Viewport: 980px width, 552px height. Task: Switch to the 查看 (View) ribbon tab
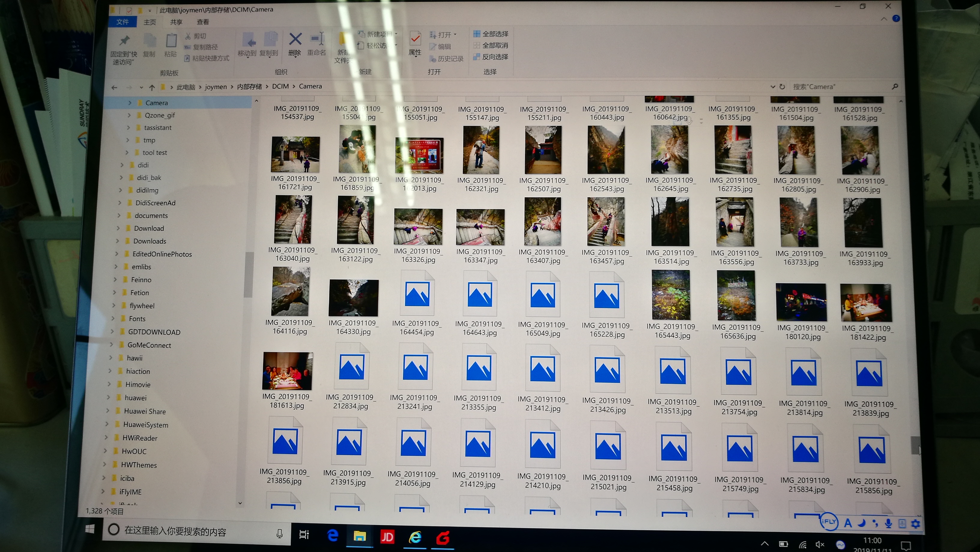pyautogui.click(x=203, y=22)
